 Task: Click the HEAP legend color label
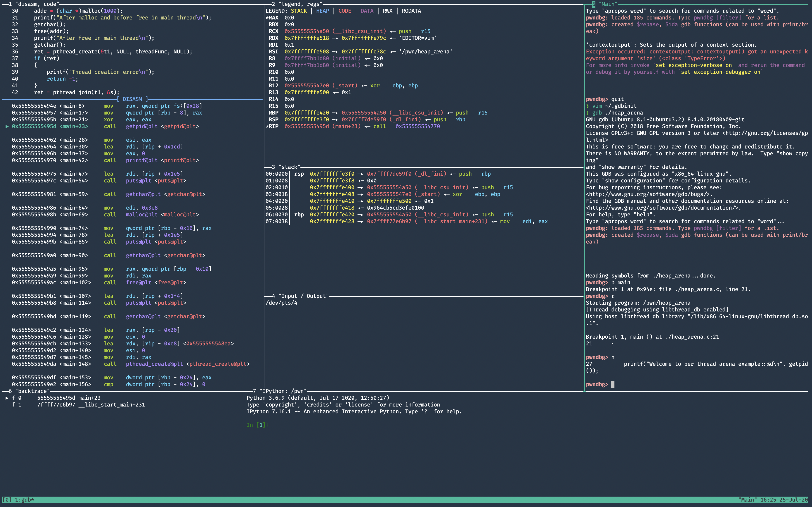322,11
